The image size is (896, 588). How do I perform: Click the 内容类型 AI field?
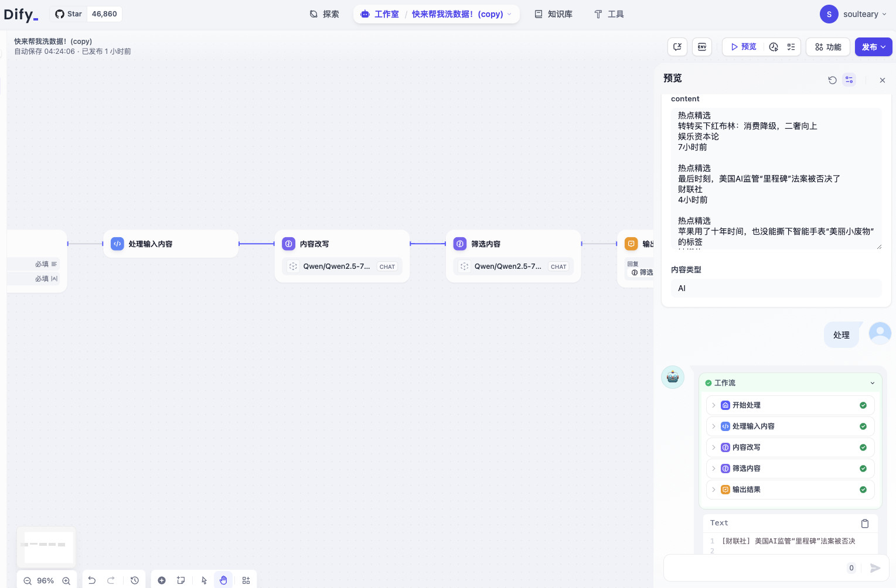pos(776,288)
